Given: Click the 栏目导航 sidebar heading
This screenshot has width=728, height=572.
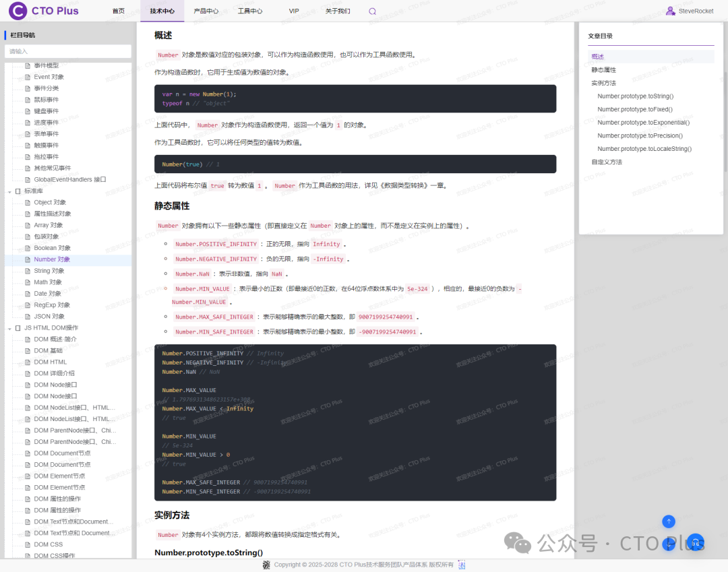Looking at the screenshot, I should click(22, 35).
